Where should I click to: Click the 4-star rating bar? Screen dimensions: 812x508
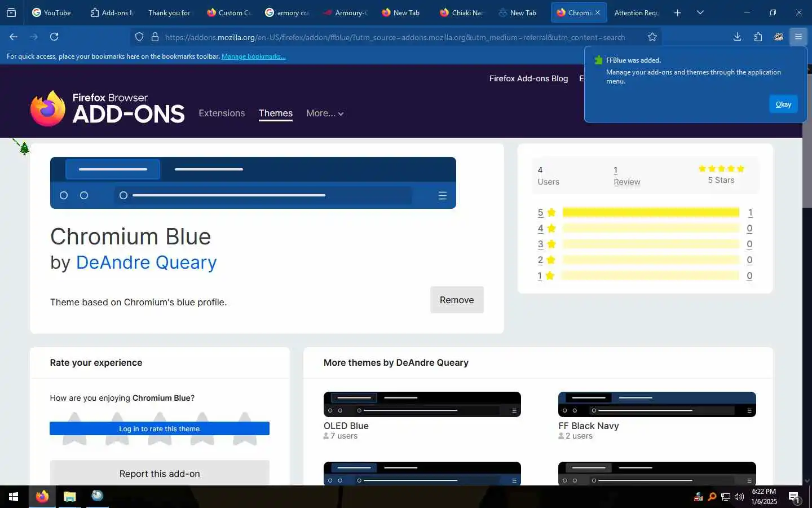click(651, 228)
